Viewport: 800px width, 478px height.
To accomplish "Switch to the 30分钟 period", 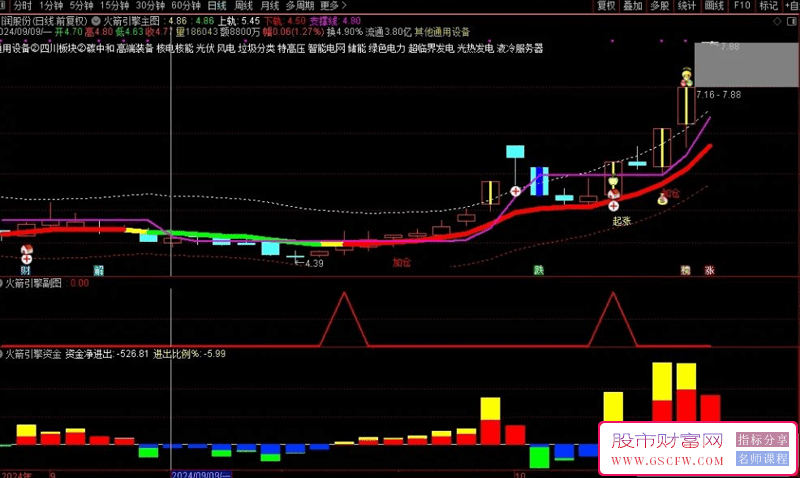I will (x=151, y=6).
